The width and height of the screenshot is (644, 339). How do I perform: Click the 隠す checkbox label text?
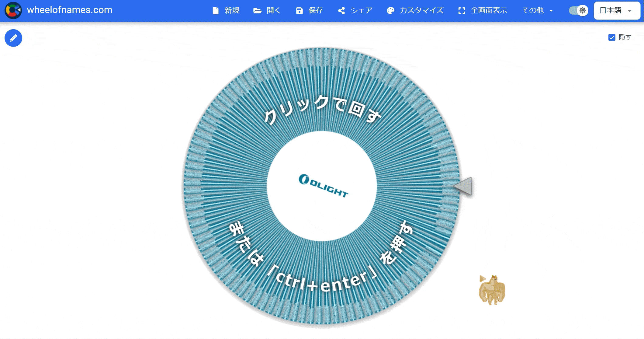click(x=625, y=37)
